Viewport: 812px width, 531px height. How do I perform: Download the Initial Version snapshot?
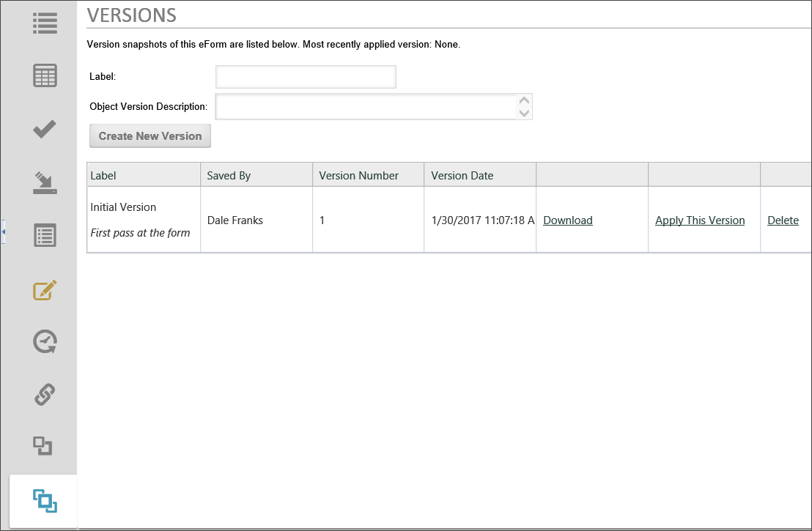coord(567,220)
